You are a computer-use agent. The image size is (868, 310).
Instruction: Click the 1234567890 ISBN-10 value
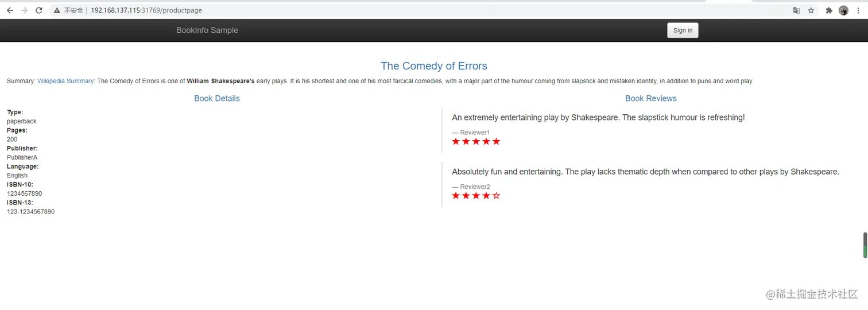point(25,193)
